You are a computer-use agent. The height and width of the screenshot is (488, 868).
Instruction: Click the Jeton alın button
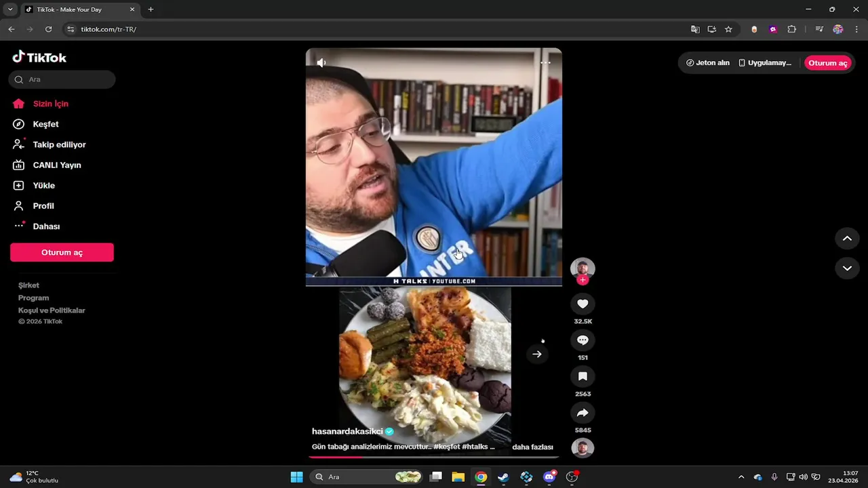pos(707,63)
